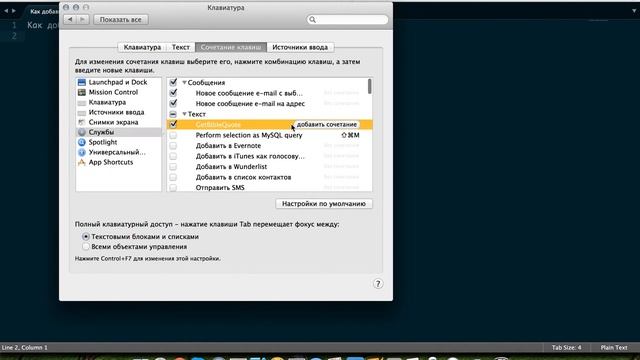Image resolution: width=640 pixels, height=360 pixels.
Task: Select the Отправить SMS row
Action: tap(269, 188)
